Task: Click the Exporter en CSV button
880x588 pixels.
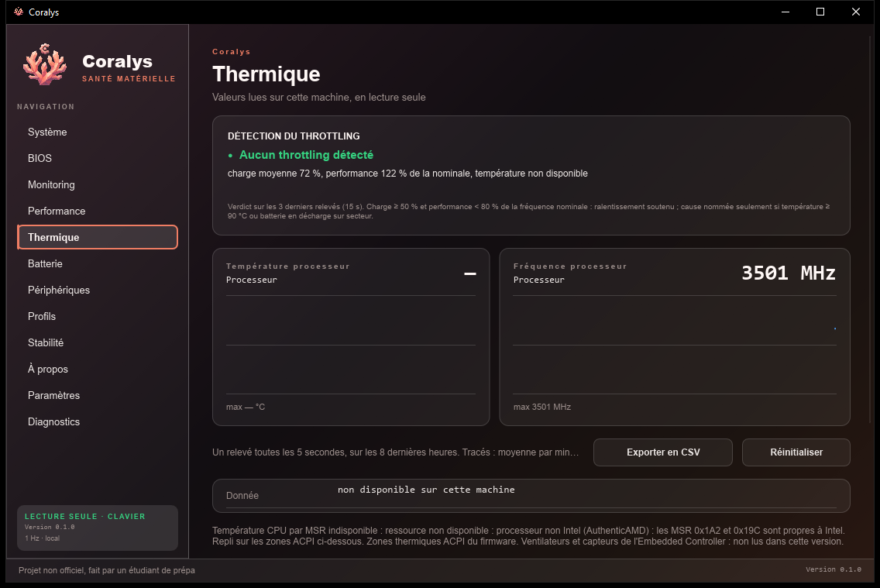Action: pyautogui.click(x=663, y=452)
